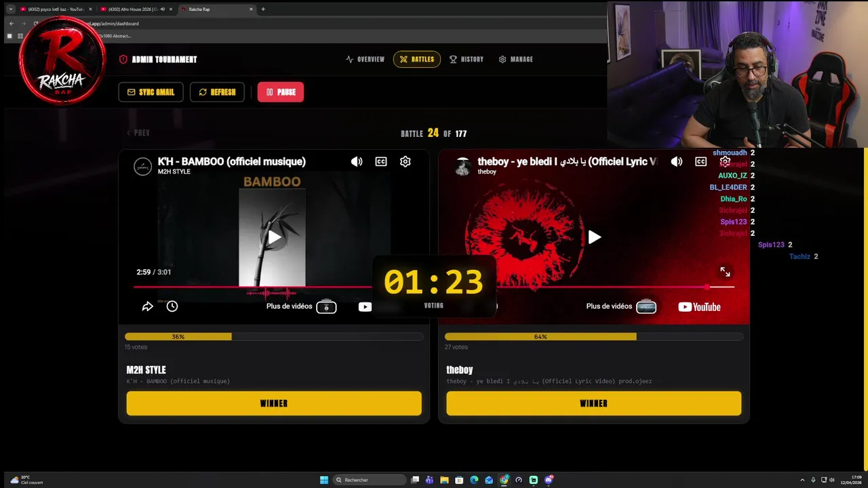
Task: Select the BATTLES tab
Action: [417, 59]
